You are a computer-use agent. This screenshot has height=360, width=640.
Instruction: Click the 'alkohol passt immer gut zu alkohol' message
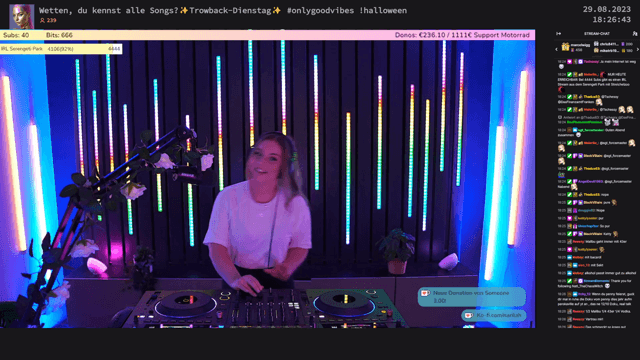pyautogui.click(x=597, y=273)
